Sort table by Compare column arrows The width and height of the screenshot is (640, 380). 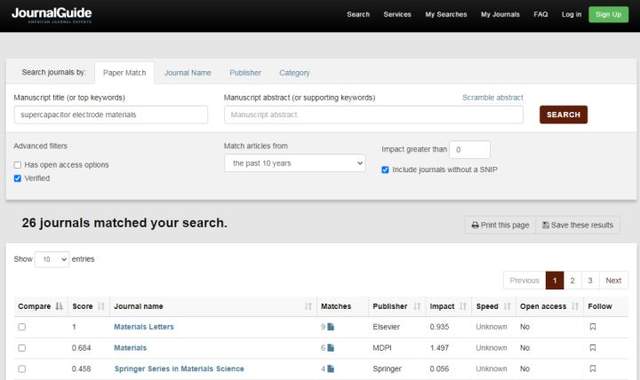(59, 306)
